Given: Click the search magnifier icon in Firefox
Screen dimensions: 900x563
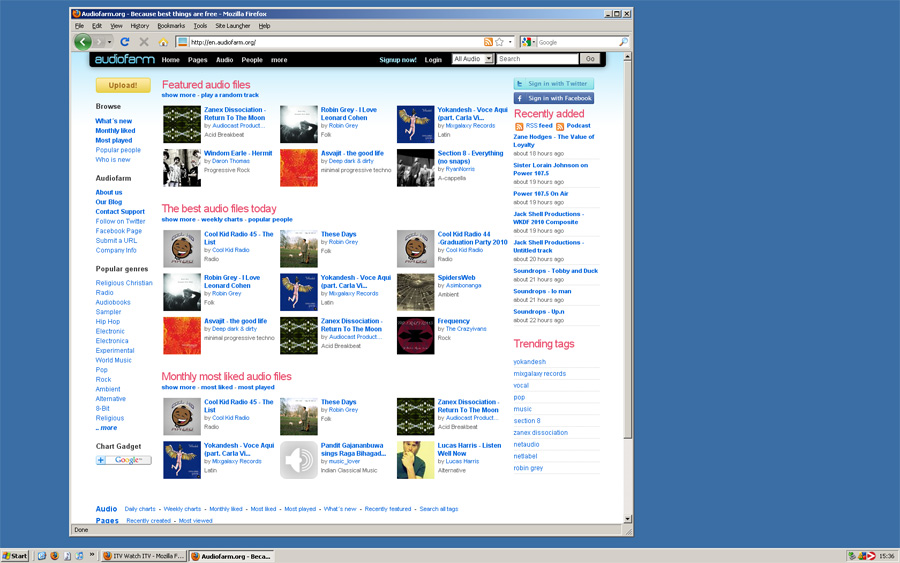Looking at the screenshot, I should 623,42.
